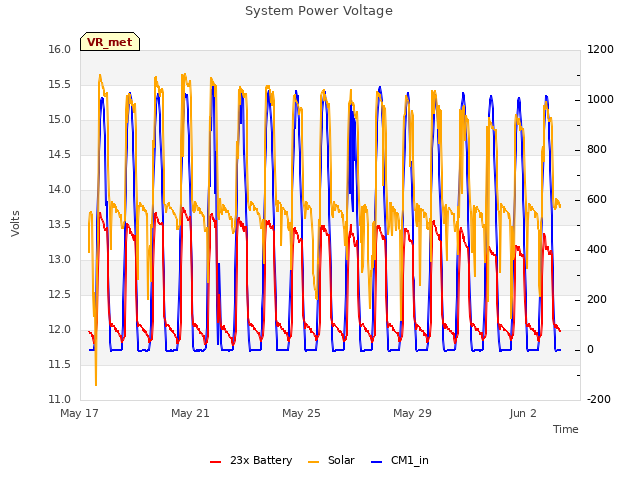Screen dimensions: 640x480
Task: Click the May 21 x-axis label
Action: [x=191, y=413]
